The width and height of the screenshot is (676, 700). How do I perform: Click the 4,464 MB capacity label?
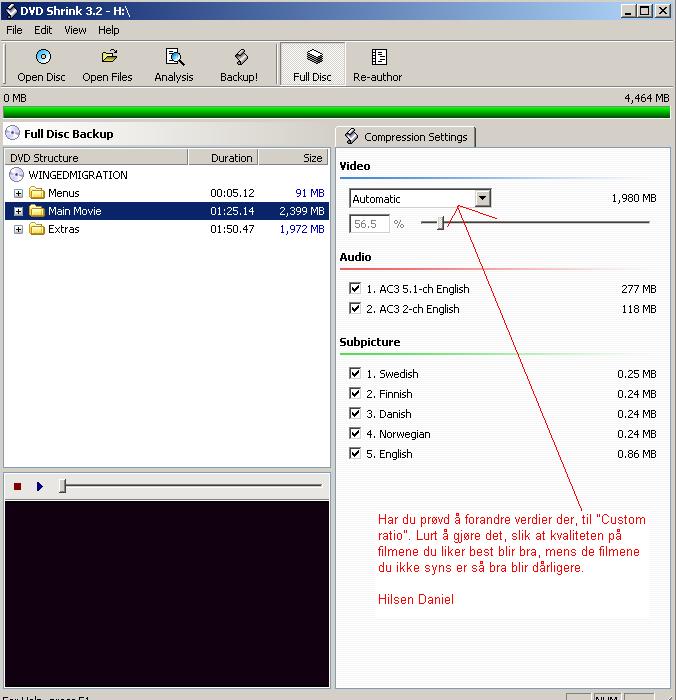pyautogui.click(x=647, y=98)
